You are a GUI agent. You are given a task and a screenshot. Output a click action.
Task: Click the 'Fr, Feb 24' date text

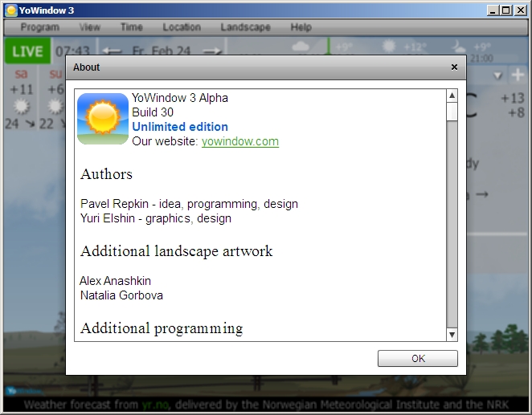tap(162, 51)
